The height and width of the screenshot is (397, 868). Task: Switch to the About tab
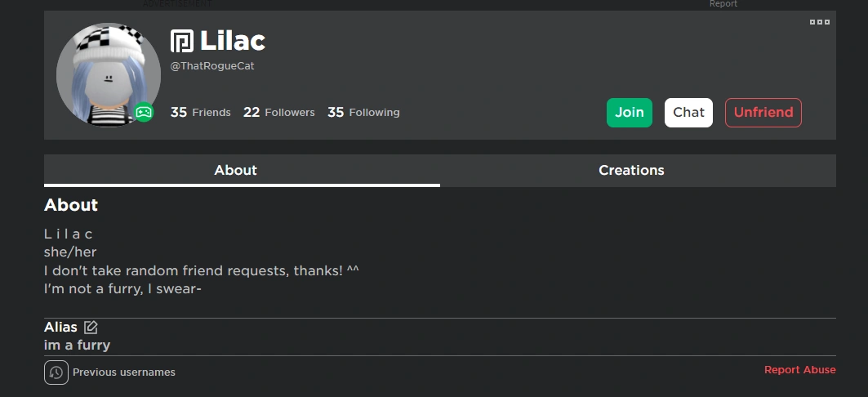tap(235, 171)
